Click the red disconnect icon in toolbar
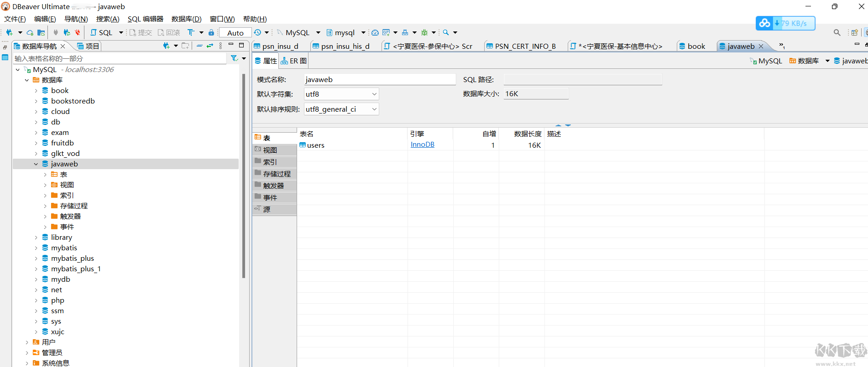868x367 pixels. tap(78, 32)
